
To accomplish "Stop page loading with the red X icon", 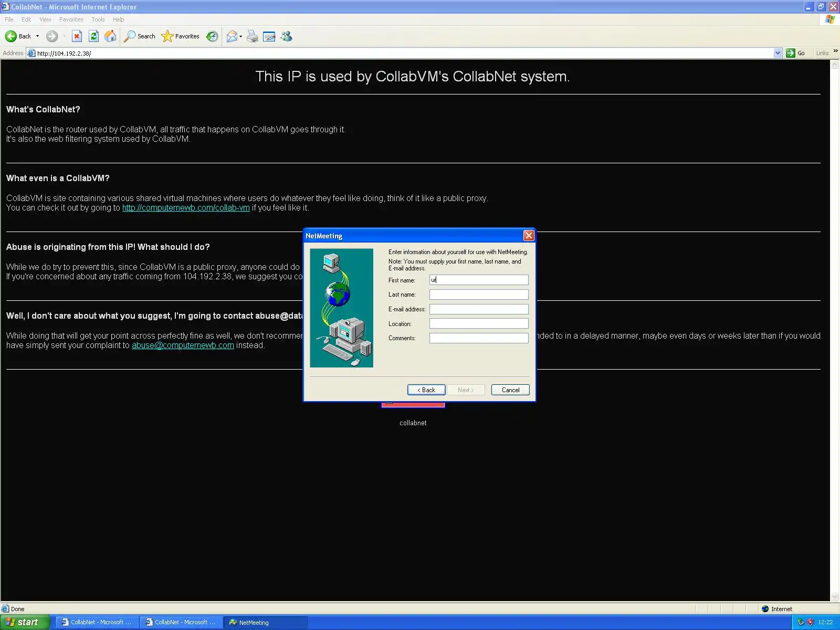I will tap(77, 36).
